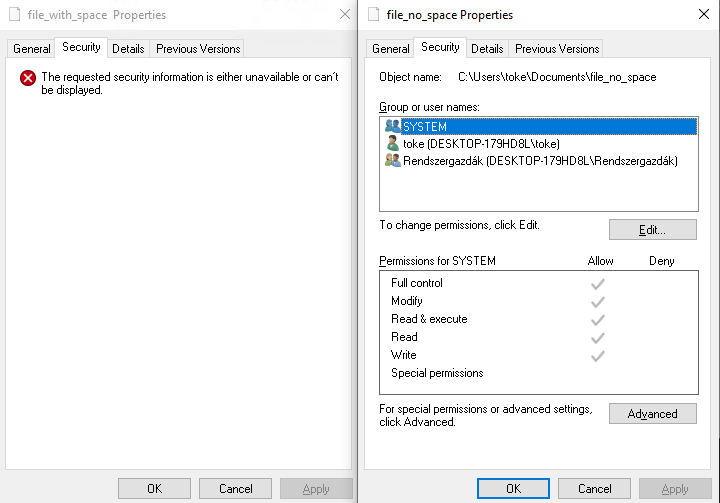This screenshot has width=720, height=503.
Task: Click the Rendszergazdák group icon
Action: (x=392, y=161)
